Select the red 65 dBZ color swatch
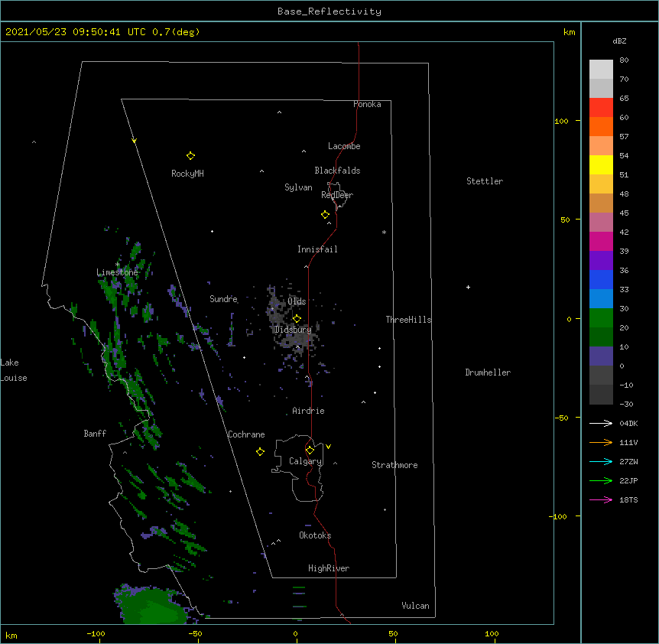659x644 pixels. 601,108
